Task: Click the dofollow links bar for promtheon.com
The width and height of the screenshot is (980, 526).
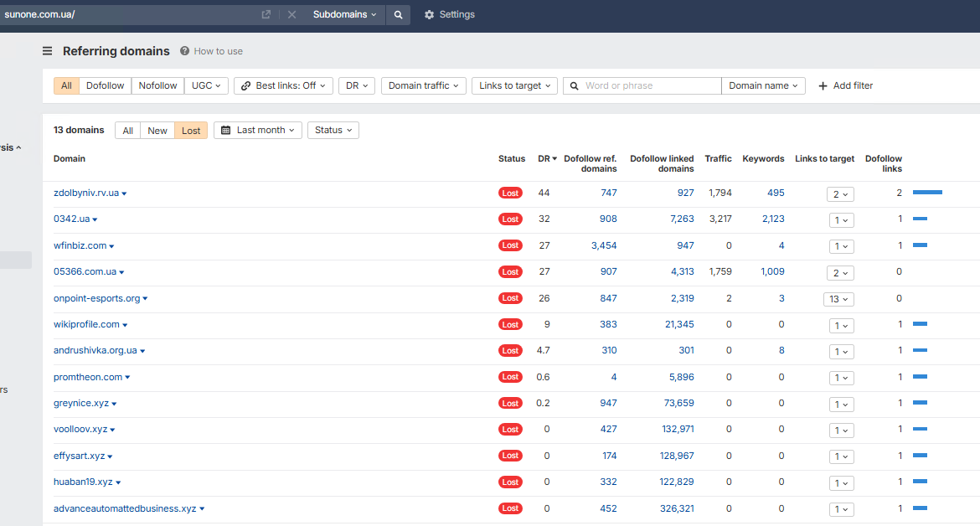Action: (920, 377)
